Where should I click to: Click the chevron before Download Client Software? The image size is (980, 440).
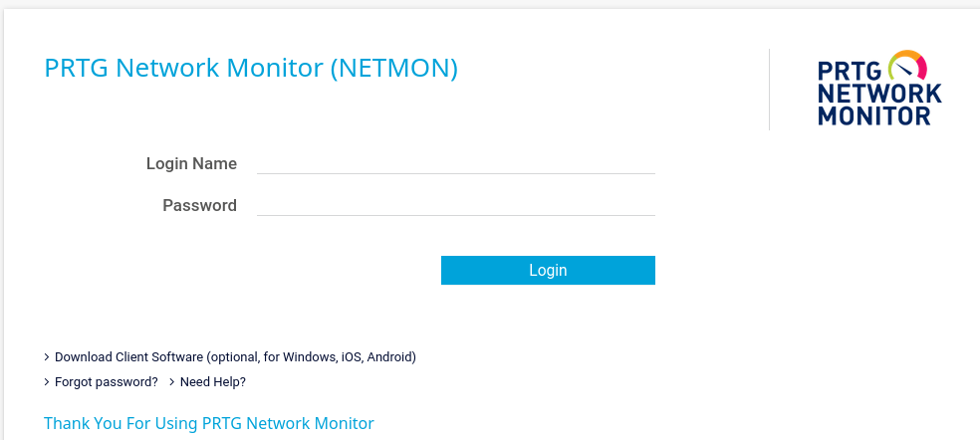47,356
